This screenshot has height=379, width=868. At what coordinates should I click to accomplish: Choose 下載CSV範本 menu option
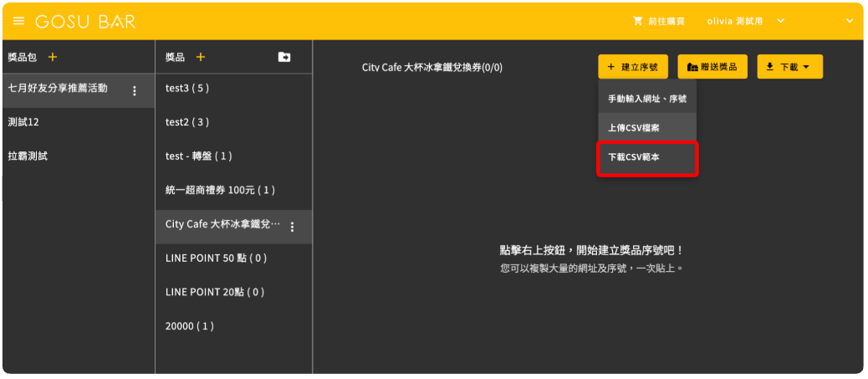(x=647, y=158)
